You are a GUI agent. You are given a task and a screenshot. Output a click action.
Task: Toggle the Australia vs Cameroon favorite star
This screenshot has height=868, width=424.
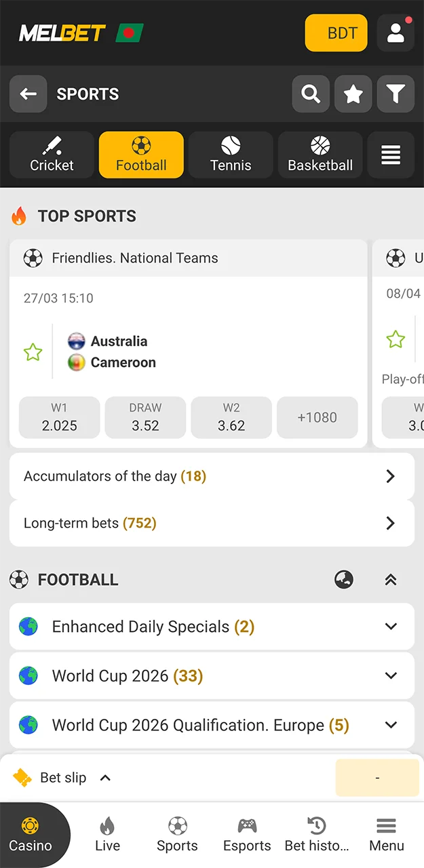33,351
